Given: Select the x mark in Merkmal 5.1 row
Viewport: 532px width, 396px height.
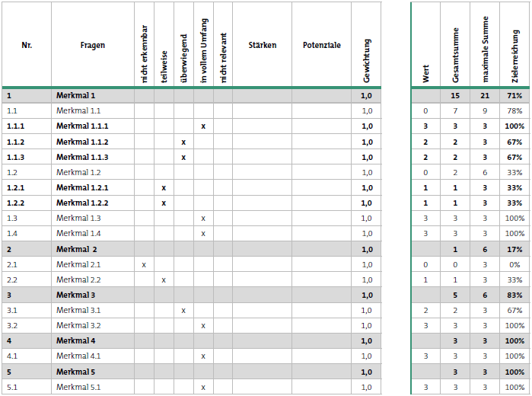Looking at the screenshot, I should [x=203, y=388].
